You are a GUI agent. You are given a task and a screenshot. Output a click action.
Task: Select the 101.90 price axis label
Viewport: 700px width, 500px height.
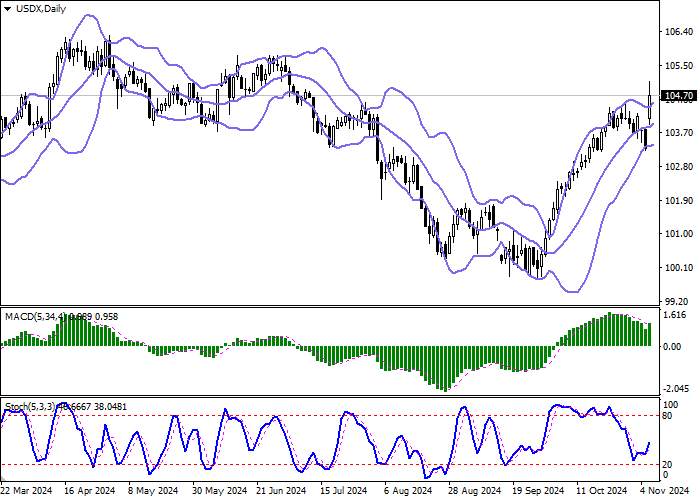[679, 200]
